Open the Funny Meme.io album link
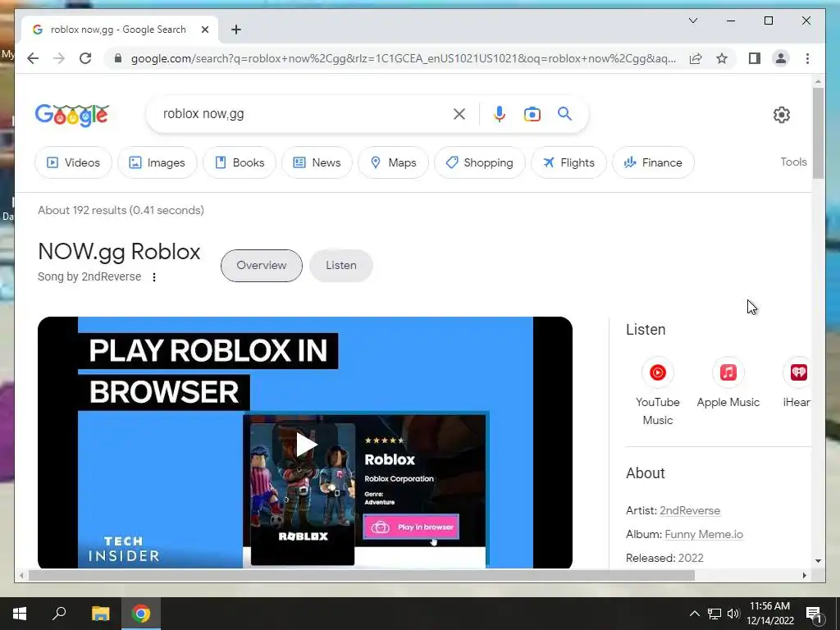This screenshot has height=630, width=840. coord(703,534)
